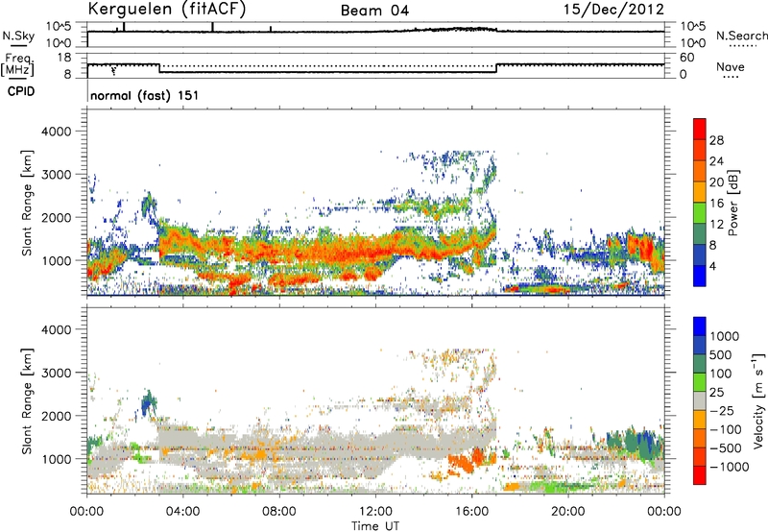Image resolution: width=768 pixels, height=532 pixels.
Task: Click the '-25' tick on velocity colorbar
Action: click(721, 411)
